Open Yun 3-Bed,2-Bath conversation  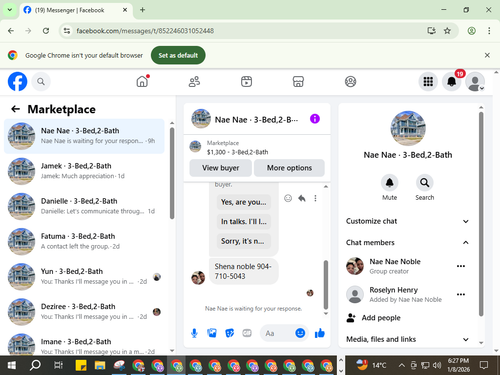(84, 277)
